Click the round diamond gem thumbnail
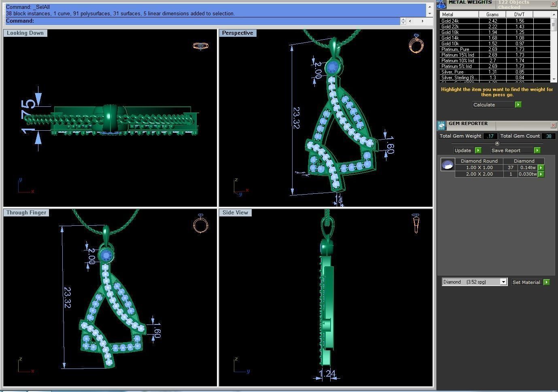Viewport: 558px width, 392px height. [448, 165]
